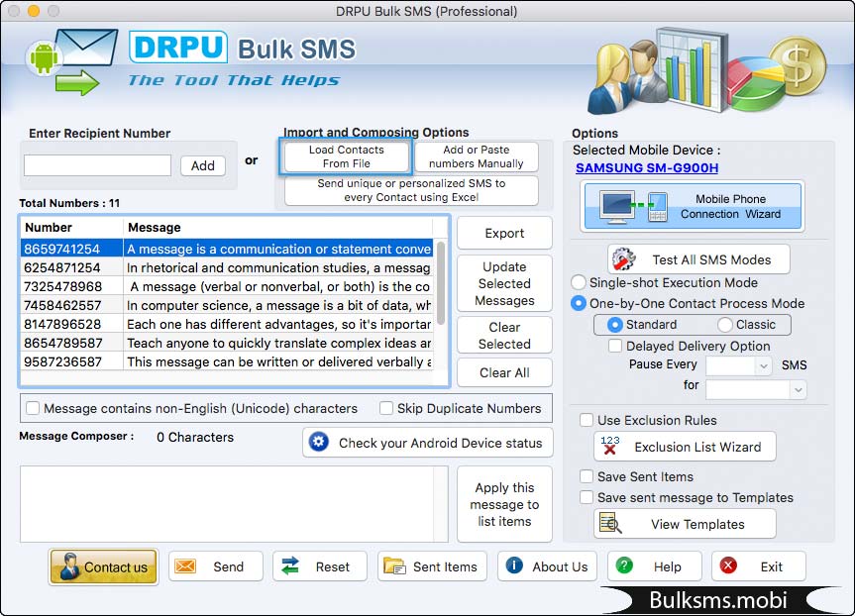
Task: Click message 'Each one has different advantages'
Action: click(279, 324)
